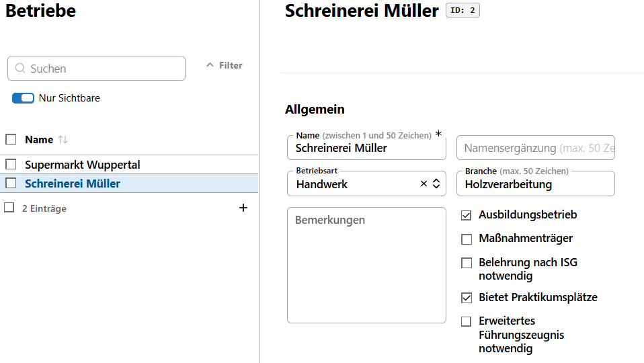Collapse the Filter section
644x363 pixels.
pos(225,65)
